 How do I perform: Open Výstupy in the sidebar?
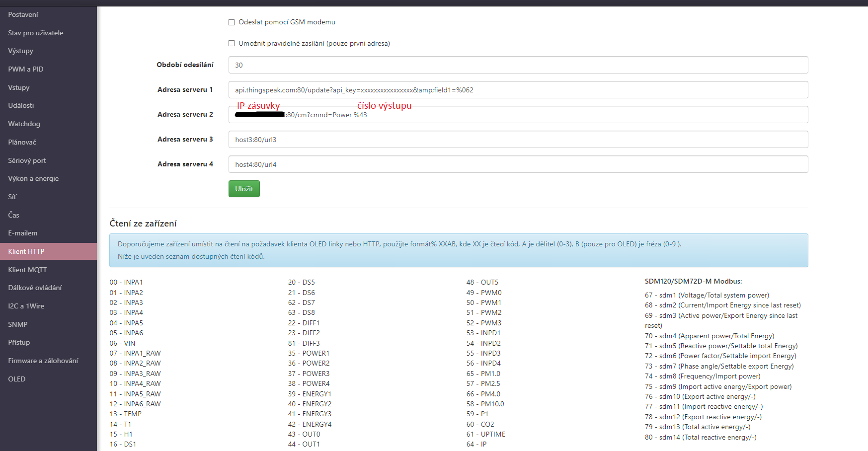pos(21,51)
